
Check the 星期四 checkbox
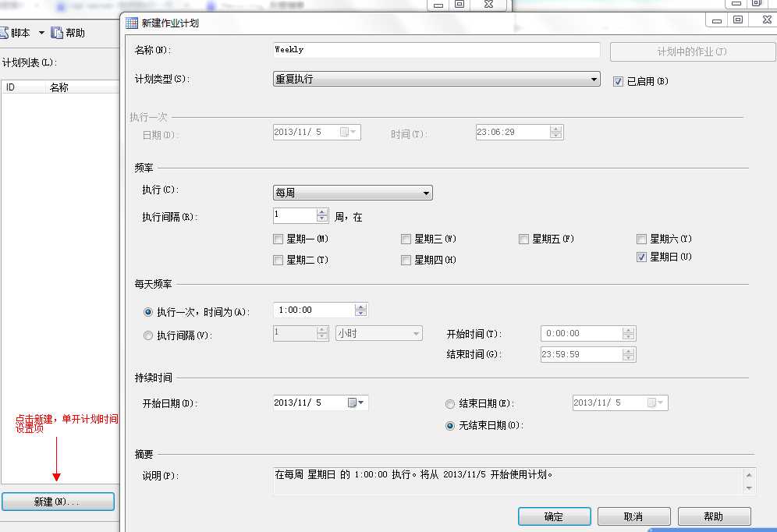coord(406,260)
